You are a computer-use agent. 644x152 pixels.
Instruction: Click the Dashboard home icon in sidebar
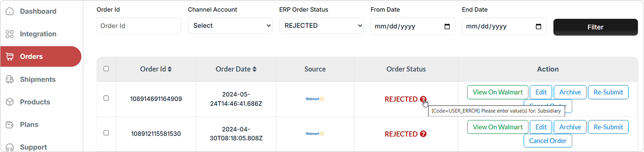click(10, 11)
